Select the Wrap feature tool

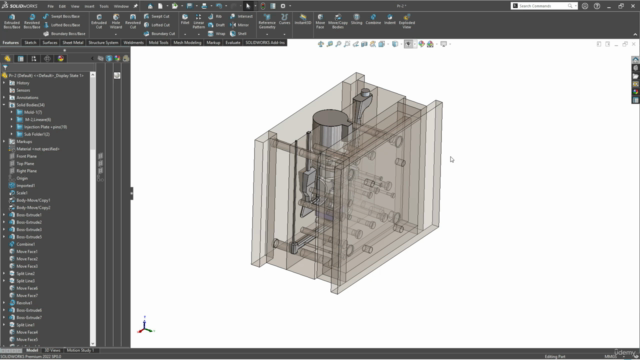(x=216, y=33)
